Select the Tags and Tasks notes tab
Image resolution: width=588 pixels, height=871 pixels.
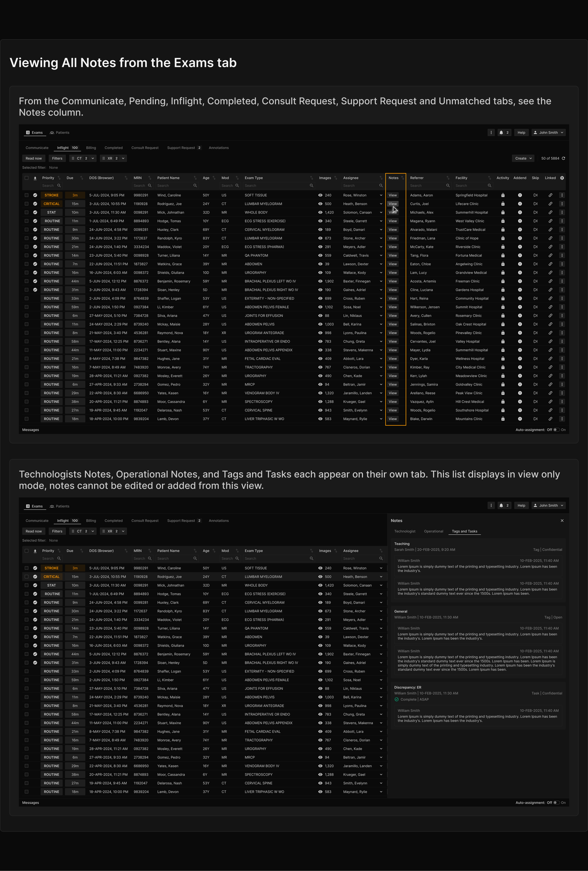point(464,531)
